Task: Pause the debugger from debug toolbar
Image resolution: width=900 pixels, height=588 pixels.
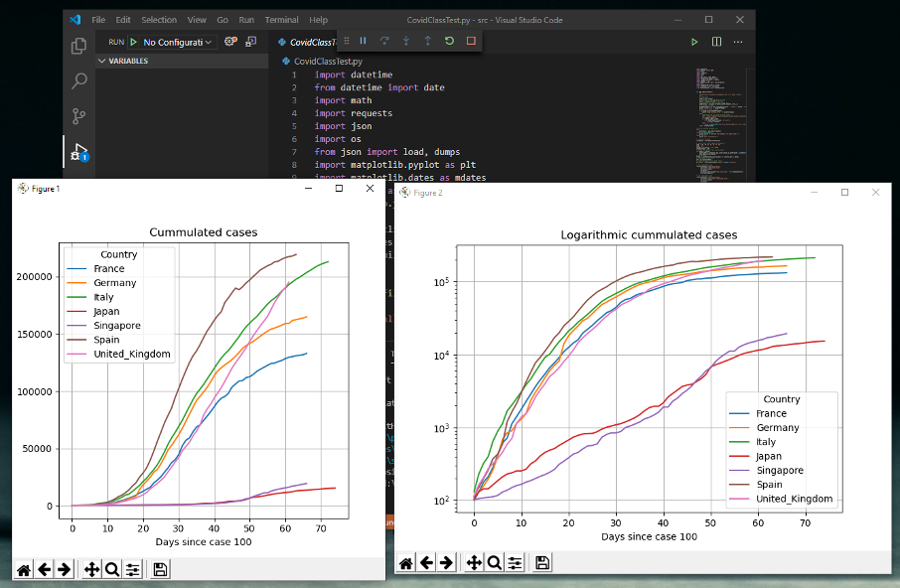Action: [x=363, y=41]
